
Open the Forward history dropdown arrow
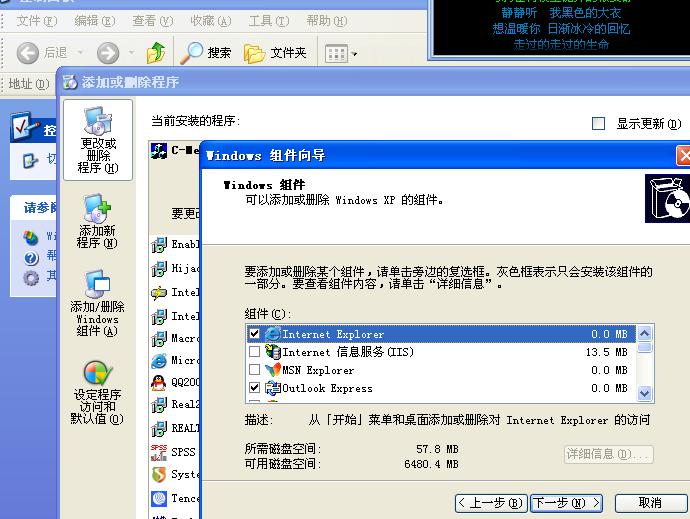132,53
